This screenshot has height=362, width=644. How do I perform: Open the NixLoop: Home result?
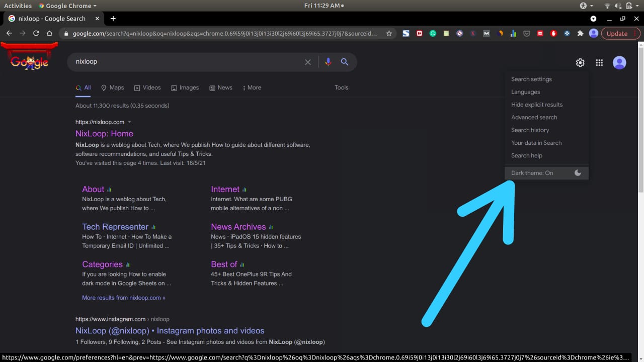pyautogui.click(x=104, y=134)
